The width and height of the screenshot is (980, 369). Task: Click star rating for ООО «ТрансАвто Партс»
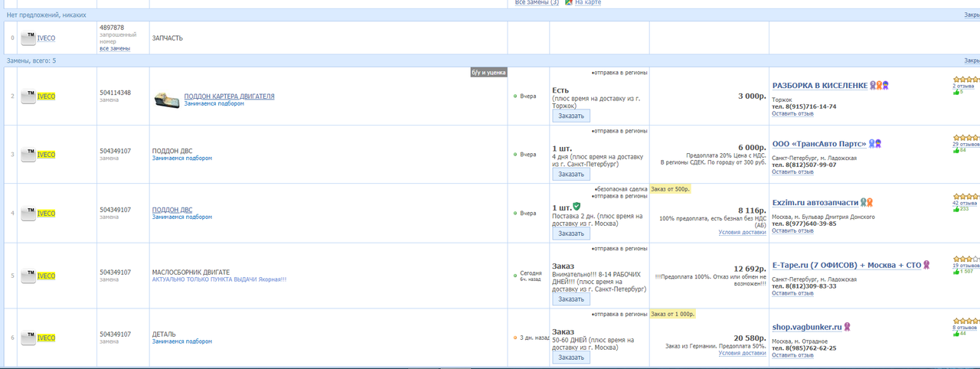click(x=966, y=137)
